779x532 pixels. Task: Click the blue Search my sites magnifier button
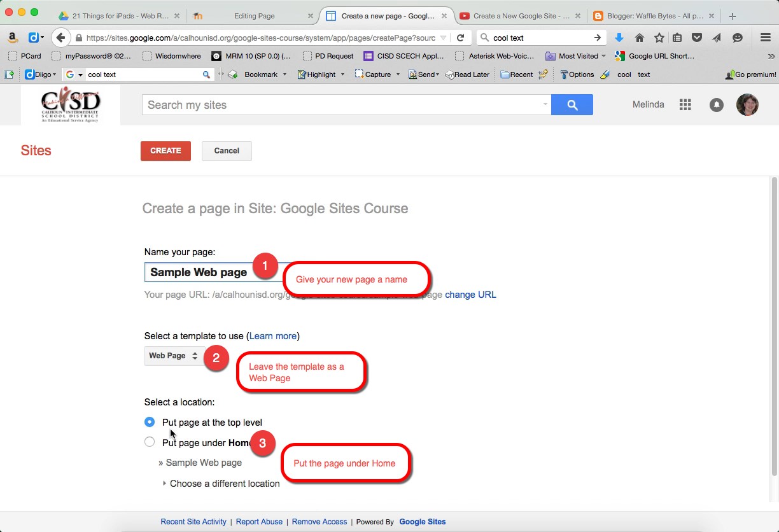click(571, 104)
